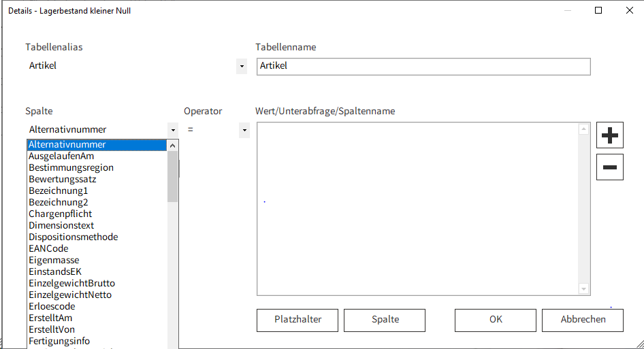This screenshot has width=644, height=349.
Task: Choose Chargenpflicht from the list
Action: (97, 214)
